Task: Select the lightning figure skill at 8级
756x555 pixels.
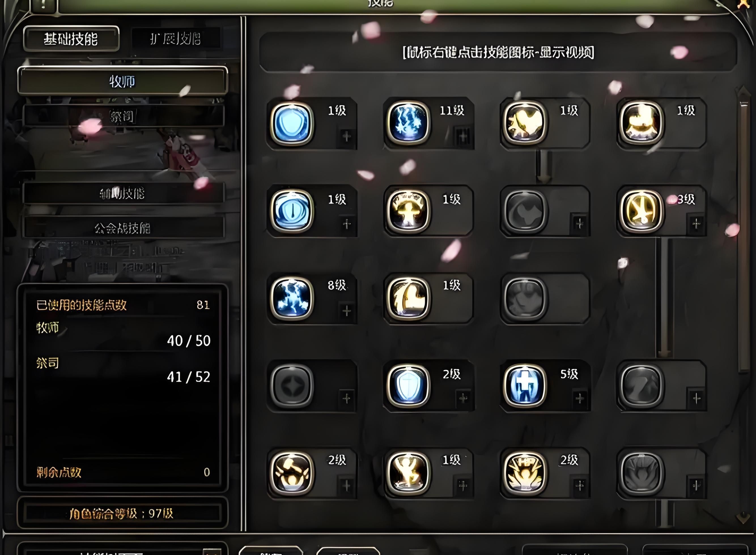Action: coord(292,298)
